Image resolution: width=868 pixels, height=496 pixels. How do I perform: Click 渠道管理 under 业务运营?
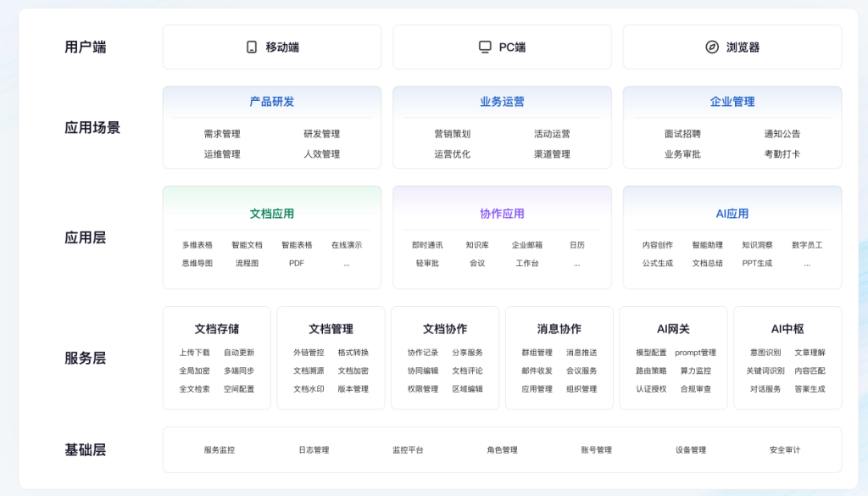(552, 154)
